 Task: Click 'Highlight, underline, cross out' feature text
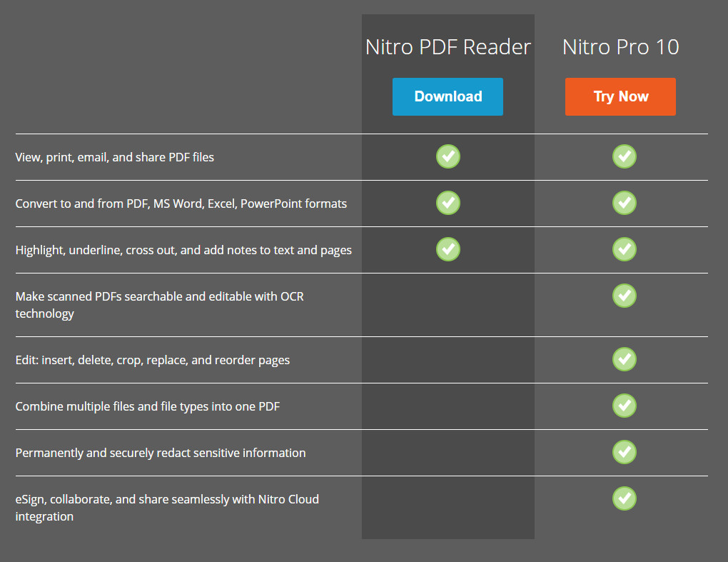tap(183, 251)
